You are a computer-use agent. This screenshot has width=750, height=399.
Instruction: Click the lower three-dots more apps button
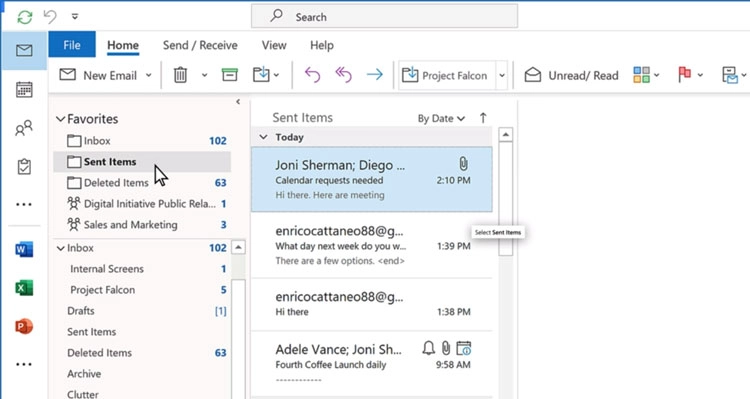click(24, 364)
